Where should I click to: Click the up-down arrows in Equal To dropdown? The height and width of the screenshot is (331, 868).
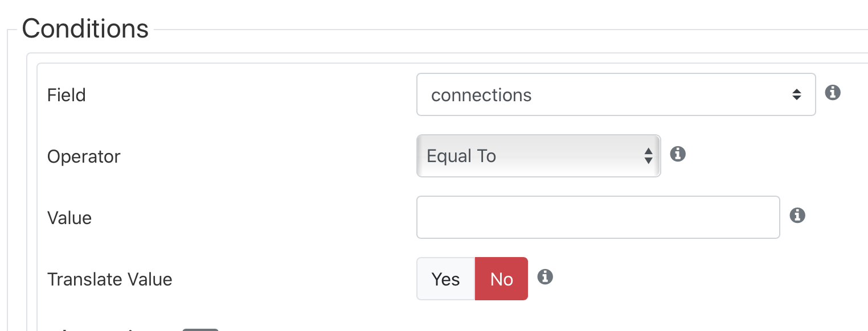(648, 156)
